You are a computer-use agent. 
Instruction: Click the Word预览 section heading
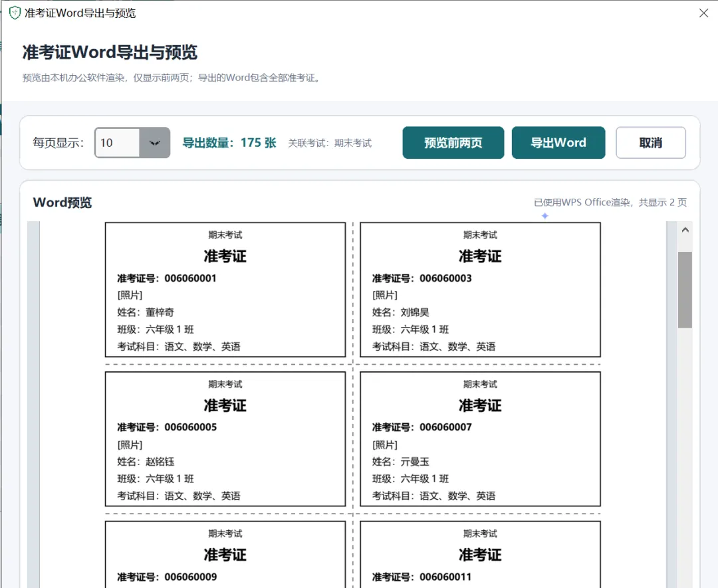click(x=62, y=202)
